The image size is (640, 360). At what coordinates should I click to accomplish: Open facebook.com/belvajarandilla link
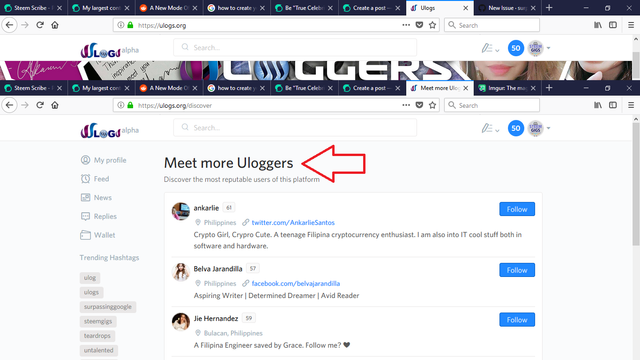[x=296, y=283]
